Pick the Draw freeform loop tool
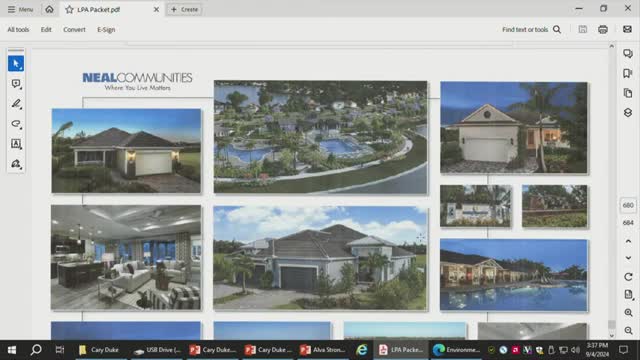 (x=16, y=124)
